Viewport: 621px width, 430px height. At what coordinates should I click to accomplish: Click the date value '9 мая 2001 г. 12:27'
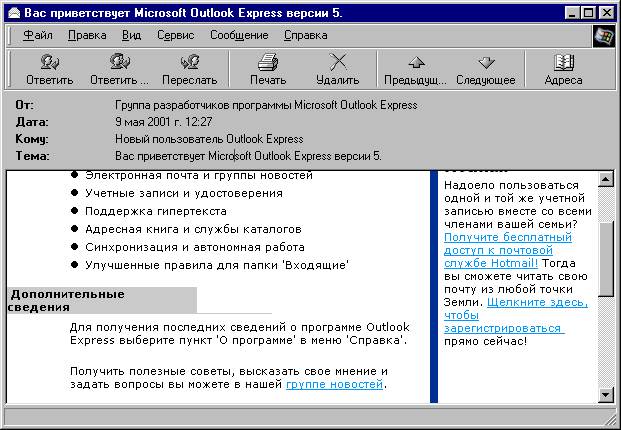tap(164, 122)
